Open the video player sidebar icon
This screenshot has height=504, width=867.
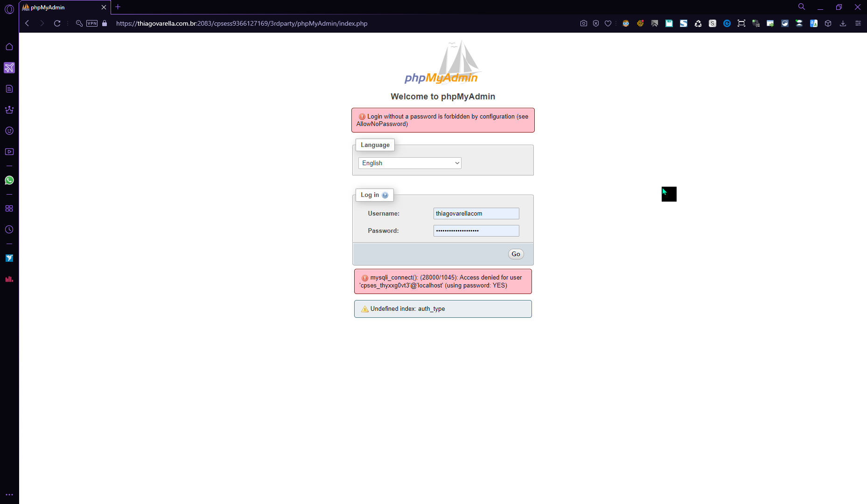click(x=9, y=152)
